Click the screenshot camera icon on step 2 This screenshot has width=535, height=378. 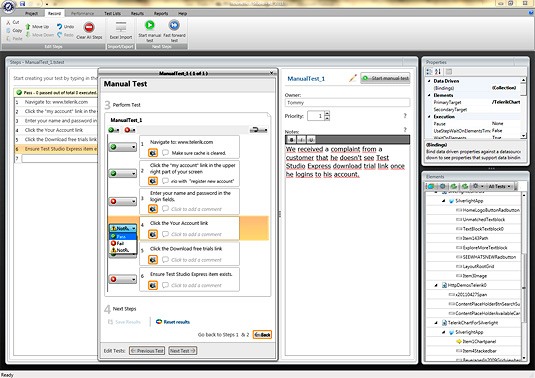(x=153, y=181)
